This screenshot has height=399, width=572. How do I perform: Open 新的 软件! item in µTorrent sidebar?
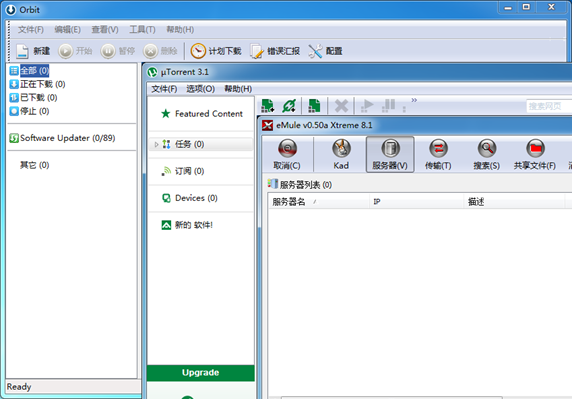click(x=193, y=225)
